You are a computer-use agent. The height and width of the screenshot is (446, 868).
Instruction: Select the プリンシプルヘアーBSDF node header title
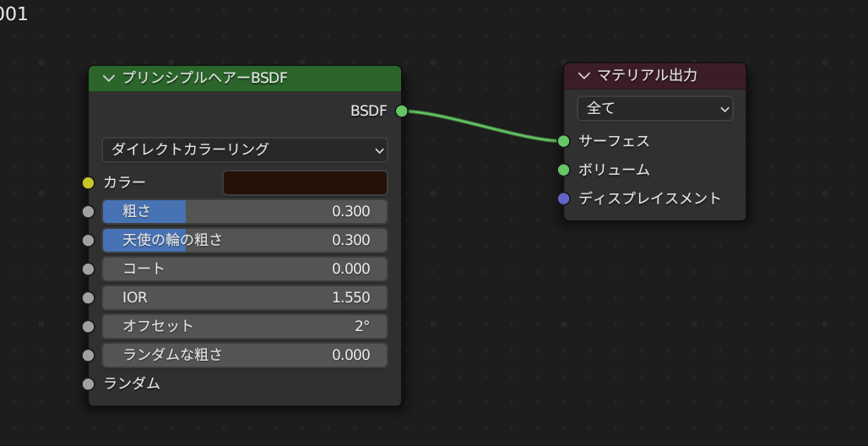coord(205,78)
